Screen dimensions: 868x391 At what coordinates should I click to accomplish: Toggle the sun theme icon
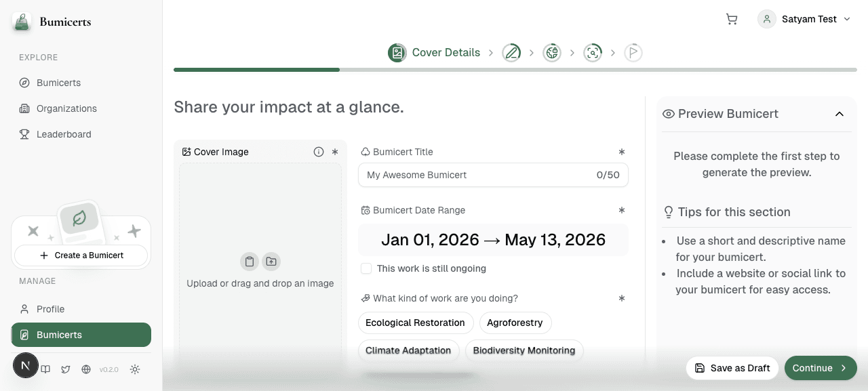pos(135,369)
